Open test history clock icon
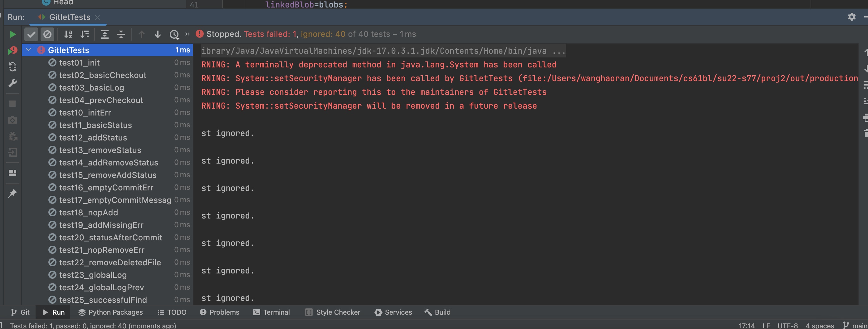Screen dimensions: 868x329 tap(174, 34)
